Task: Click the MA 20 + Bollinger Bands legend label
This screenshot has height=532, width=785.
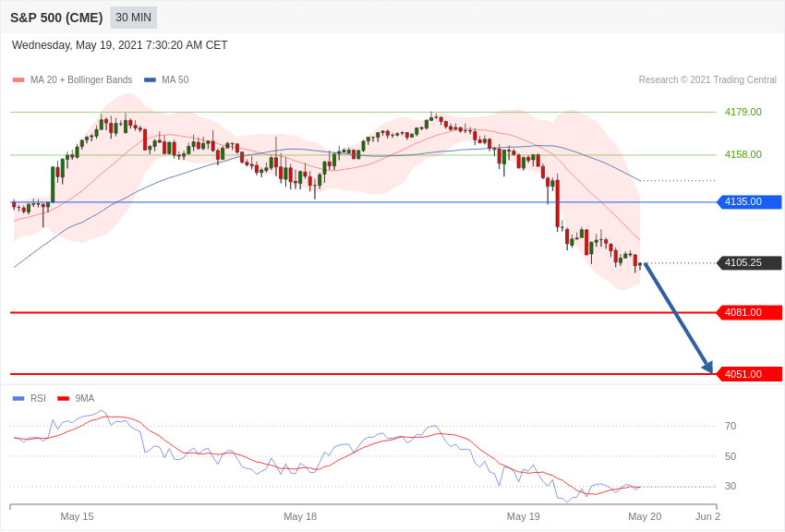Action: click(x=81, y=79)
